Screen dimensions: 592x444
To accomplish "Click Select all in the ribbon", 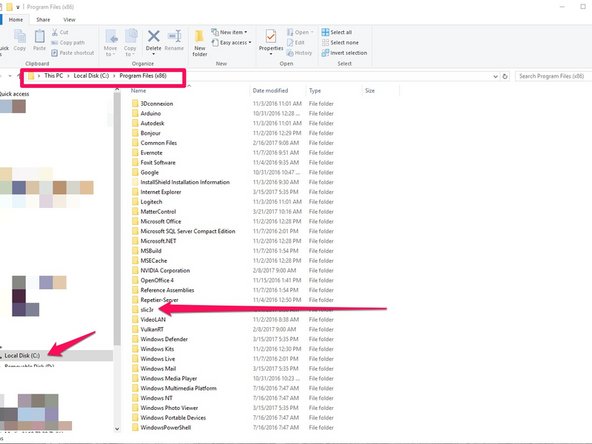I will pos(337,32).
